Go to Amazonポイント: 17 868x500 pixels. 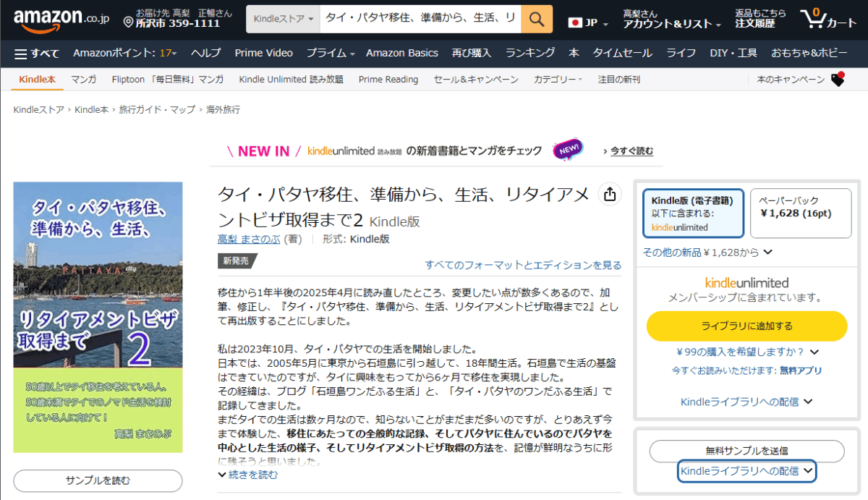124,53
